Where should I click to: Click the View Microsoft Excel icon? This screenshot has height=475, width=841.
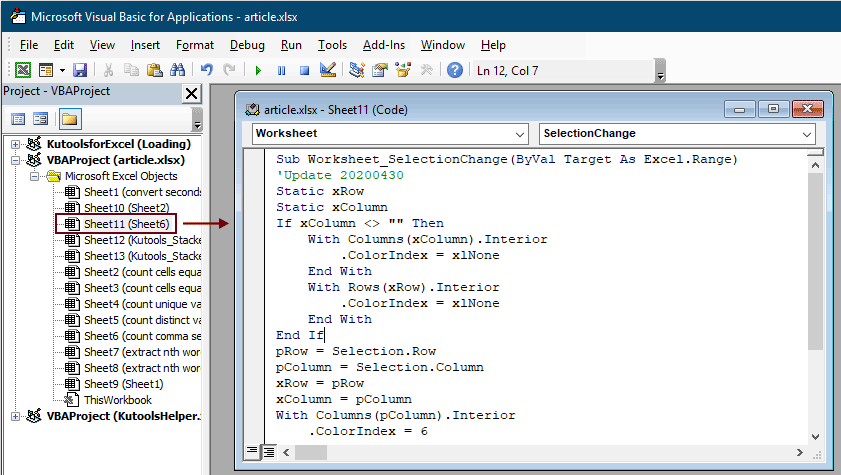(22, 70)
